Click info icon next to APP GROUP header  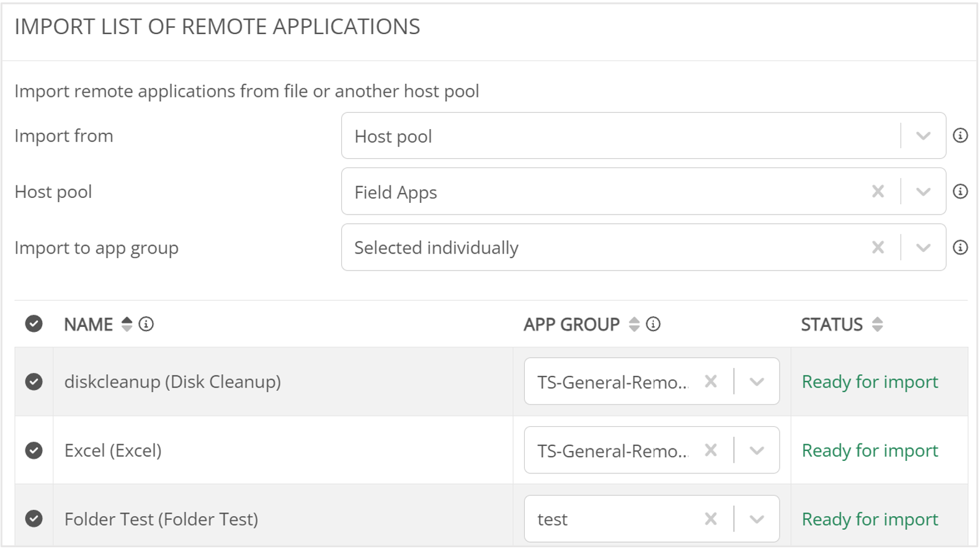click(653, 324)
